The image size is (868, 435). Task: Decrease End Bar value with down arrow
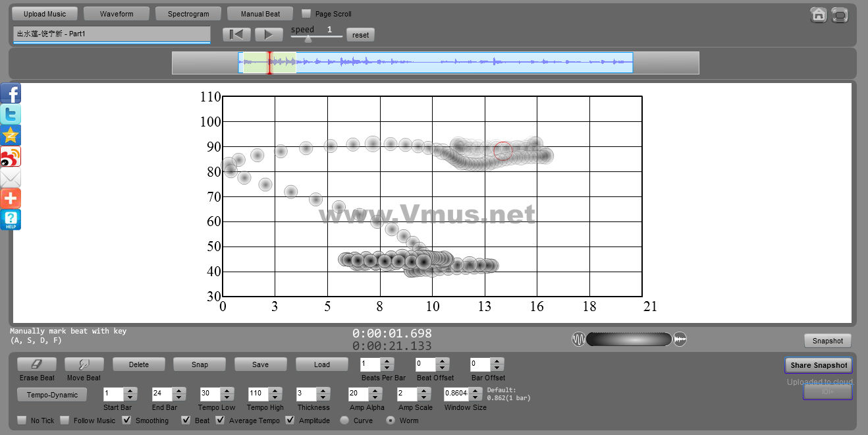pyautogui.click(x=178, y=397)
